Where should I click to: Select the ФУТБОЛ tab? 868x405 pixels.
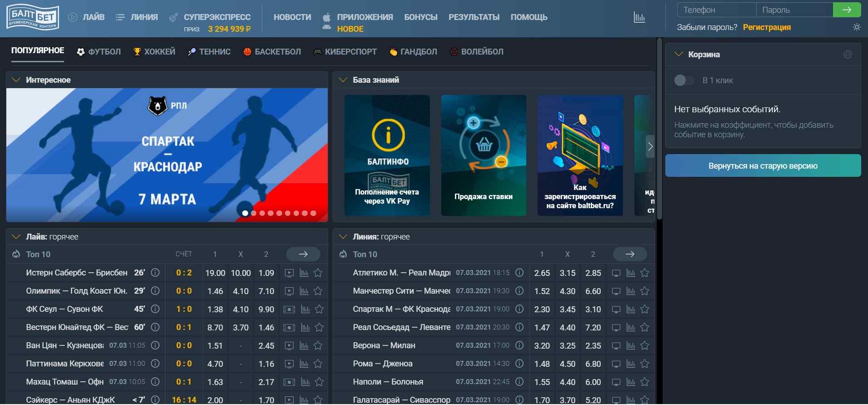[99, 52]
